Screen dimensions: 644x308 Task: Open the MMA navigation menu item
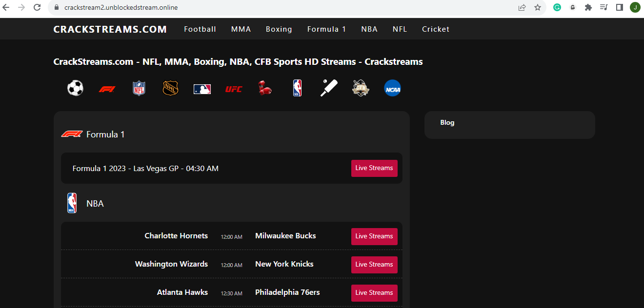point(241,29)
